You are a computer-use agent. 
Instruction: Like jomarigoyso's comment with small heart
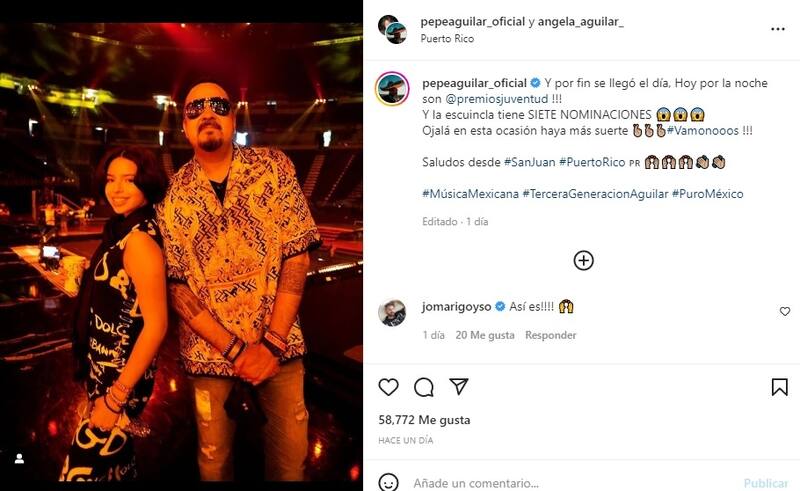click(785, 312)
